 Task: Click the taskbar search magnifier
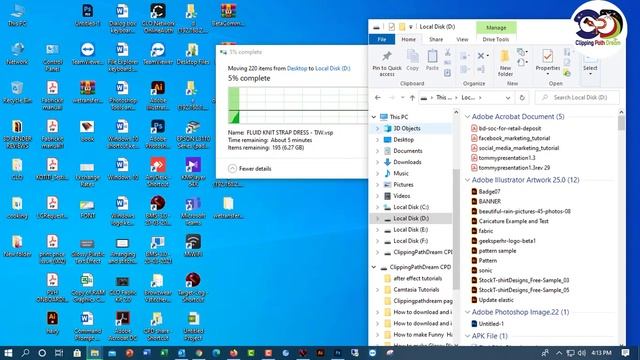coord(25,353)
